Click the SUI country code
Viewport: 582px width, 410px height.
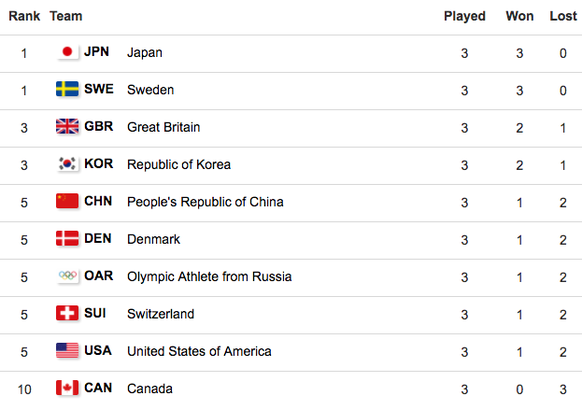click(95, 313)
